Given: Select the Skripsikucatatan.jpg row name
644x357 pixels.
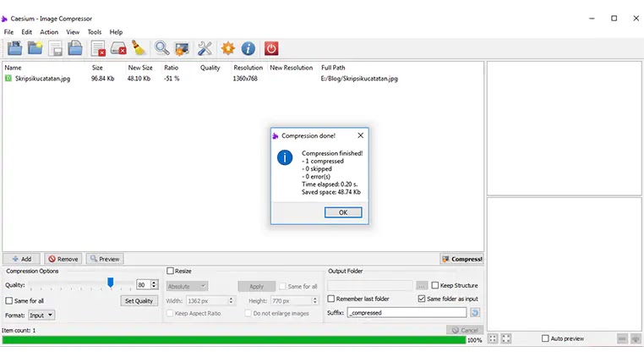Looking at the screenshot, I should [43, 78].
